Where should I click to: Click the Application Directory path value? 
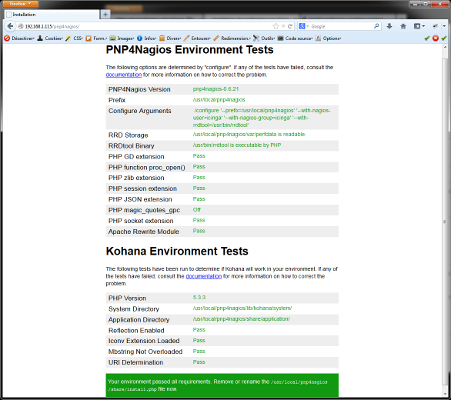point(241,319)
